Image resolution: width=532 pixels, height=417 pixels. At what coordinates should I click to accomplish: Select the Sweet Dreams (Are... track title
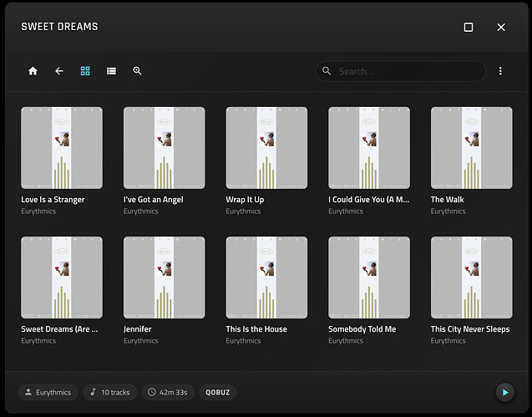59,329
